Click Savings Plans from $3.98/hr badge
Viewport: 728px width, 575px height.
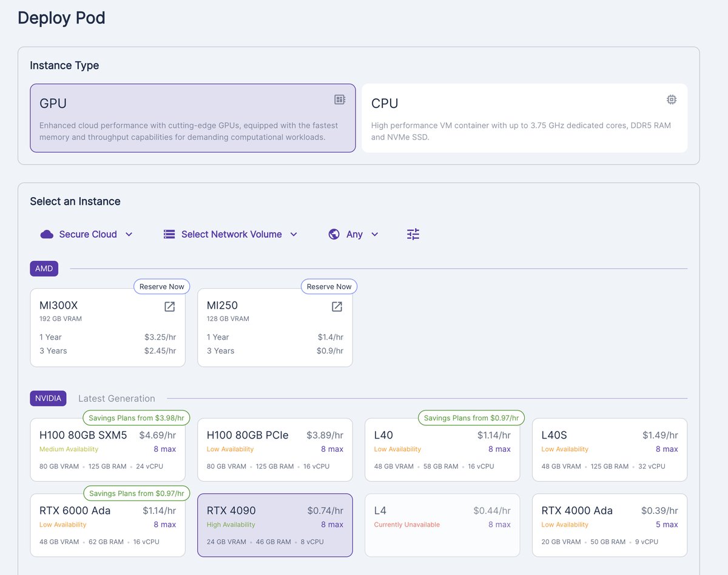(x=136, y=418)
